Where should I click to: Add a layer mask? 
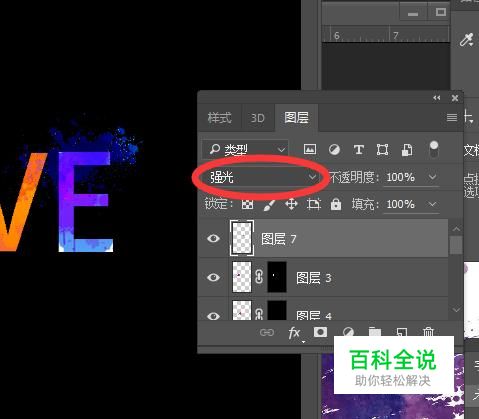[320, 332]
